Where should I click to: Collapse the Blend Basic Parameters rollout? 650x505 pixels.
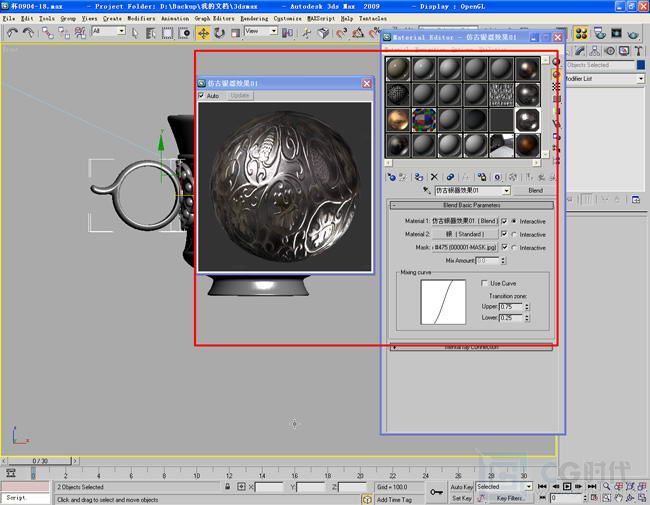[x=471, y=205]
